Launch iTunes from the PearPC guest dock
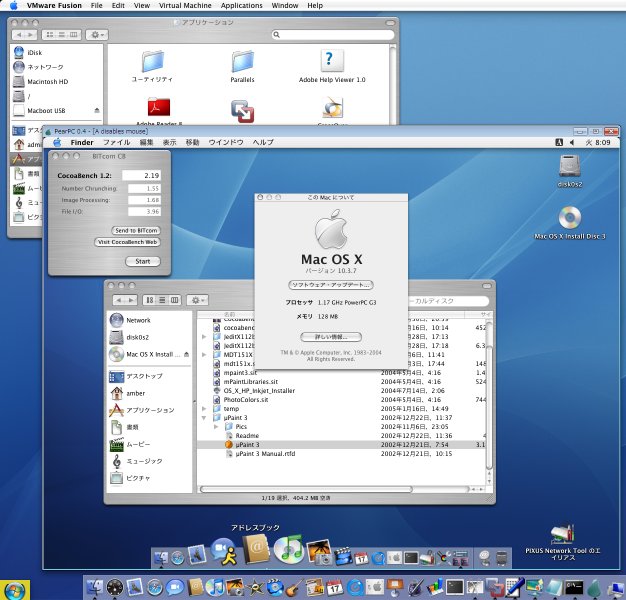The width and height of the screenshot is (626, 600). [290, 549]
